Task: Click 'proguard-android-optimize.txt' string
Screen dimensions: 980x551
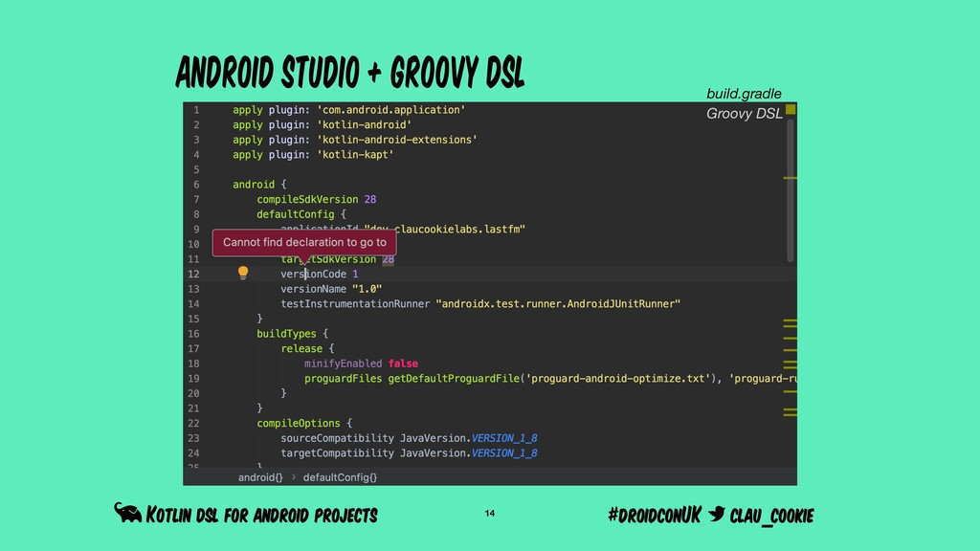Action: point(618,379)
